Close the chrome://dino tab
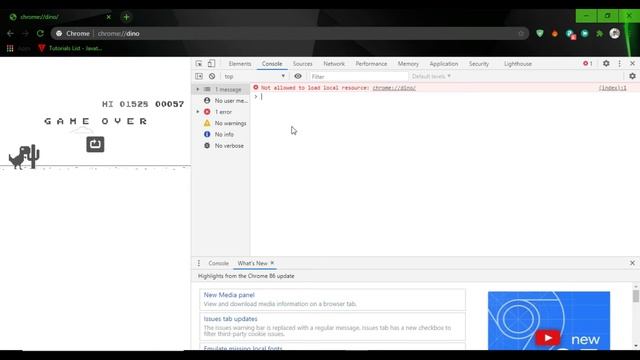This screenshot has height=360, width=640. [x=109, y=17]
